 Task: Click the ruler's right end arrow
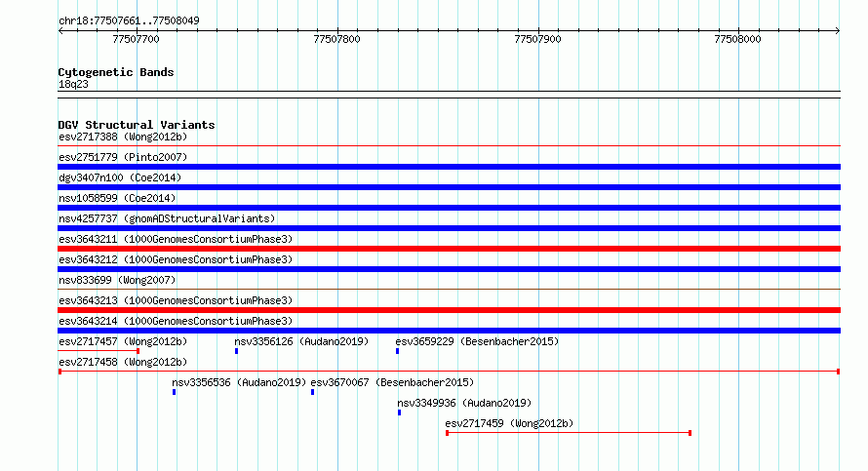coord(838,31)
